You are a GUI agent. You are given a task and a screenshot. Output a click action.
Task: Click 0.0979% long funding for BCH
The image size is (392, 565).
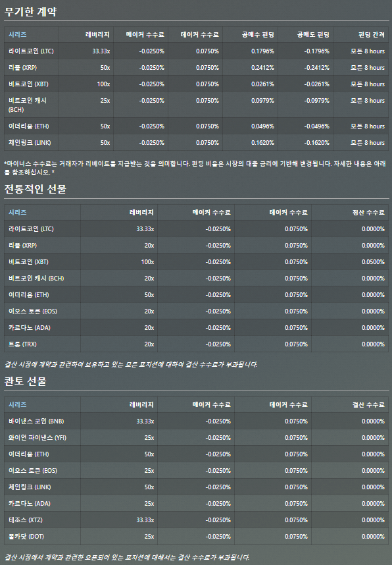tap(262, 101)
